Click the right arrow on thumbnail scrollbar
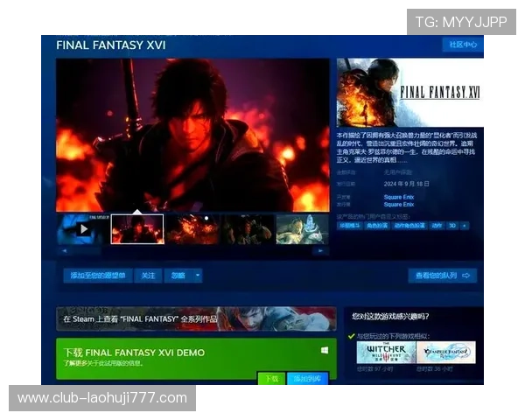 323,250
